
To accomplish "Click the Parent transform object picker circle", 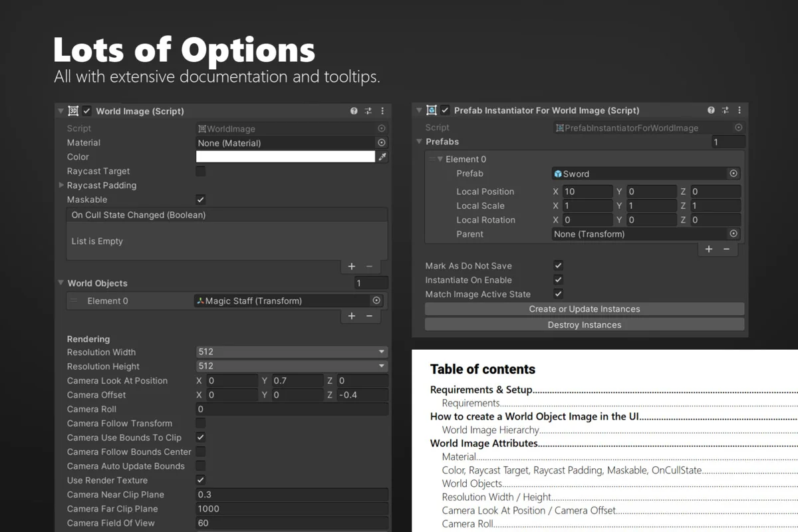I will tap(734, 233).
